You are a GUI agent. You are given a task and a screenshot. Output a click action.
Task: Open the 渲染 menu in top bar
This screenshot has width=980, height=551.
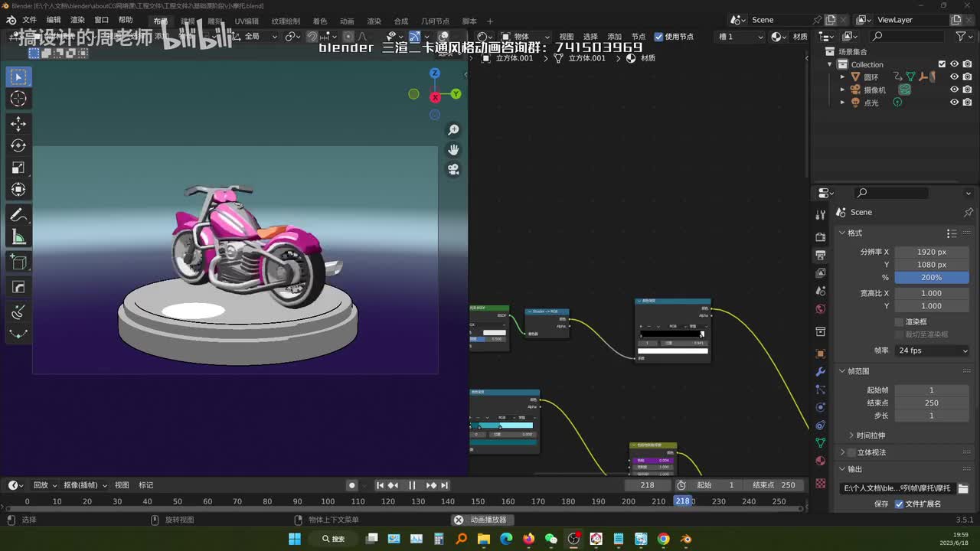tap(77, 20)
